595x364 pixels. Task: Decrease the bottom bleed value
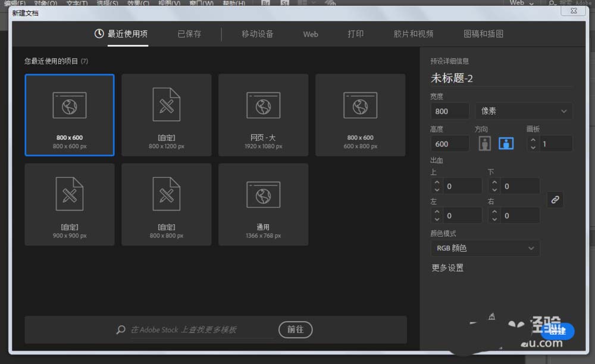pyautogui.click(x=494, y=190)
